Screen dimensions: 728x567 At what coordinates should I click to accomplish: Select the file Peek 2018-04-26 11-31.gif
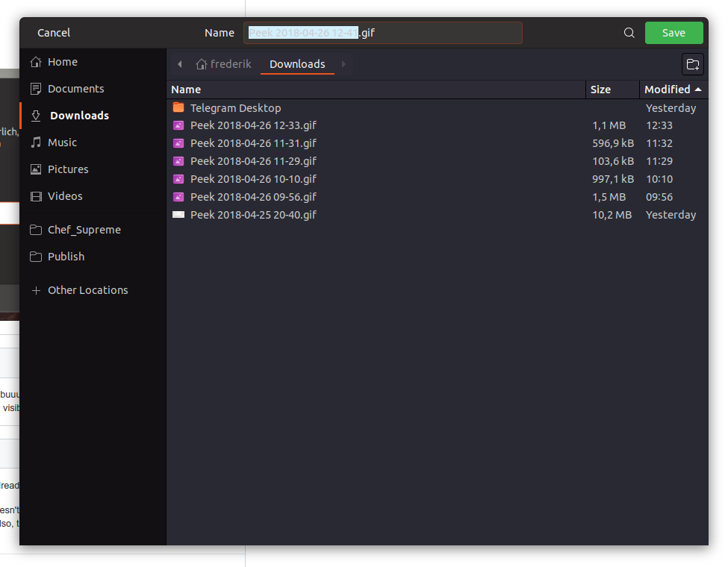coord(437,143)
